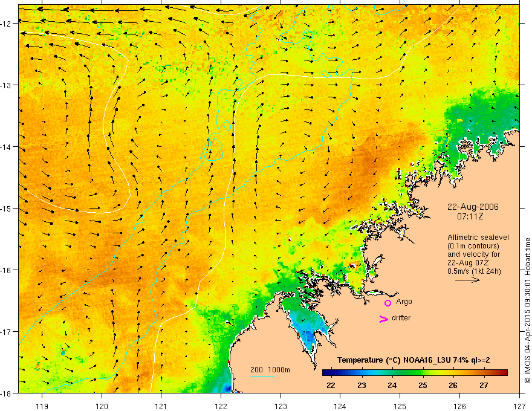This screenshot has width=532, height=411.
Task: Click the '200 1000m' bathymetry label
Action: click(270, 370)
